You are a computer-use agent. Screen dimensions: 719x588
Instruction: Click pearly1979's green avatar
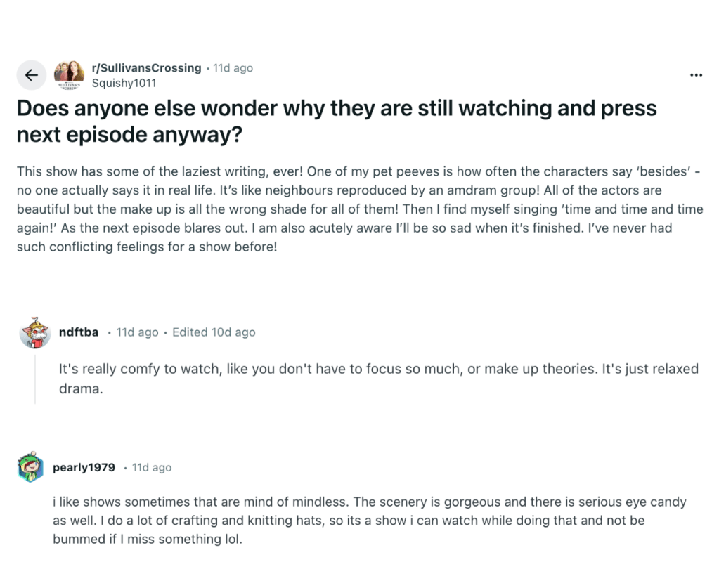point(31,468)
